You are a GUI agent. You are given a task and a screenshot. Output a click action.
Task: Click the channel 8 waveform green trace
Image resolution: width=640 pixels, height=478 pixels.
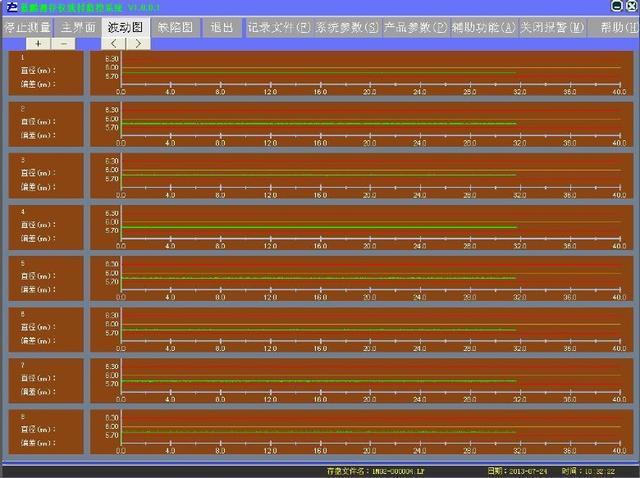pyautogui.click(x=300, y=432)
